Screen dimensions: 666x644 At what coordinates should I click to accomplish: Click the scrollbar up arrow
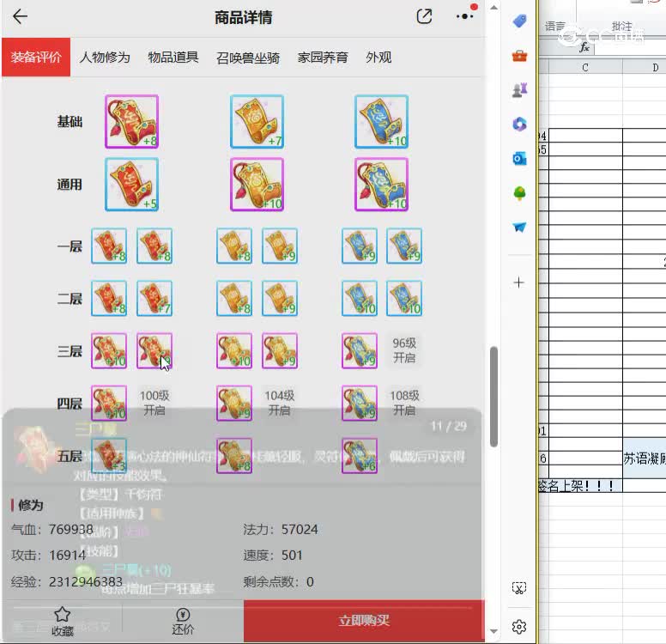click(493, 7)
